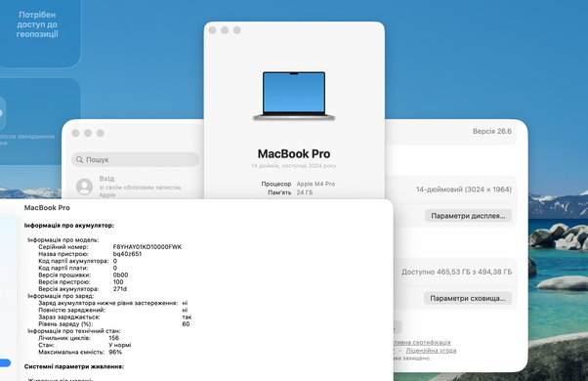Click the Системні параметри живлення heading
The image size is (588, 381).
coord(74,366)
